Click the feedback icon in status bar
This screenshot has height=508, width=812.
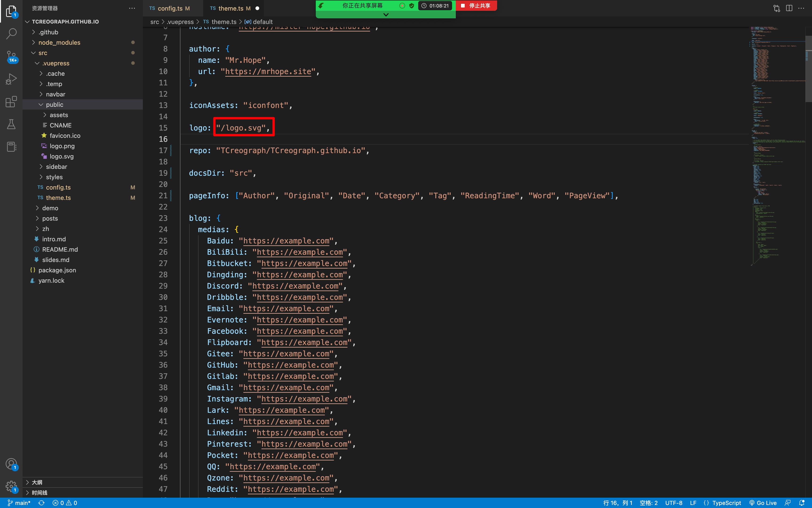click(x=788, y=503)
